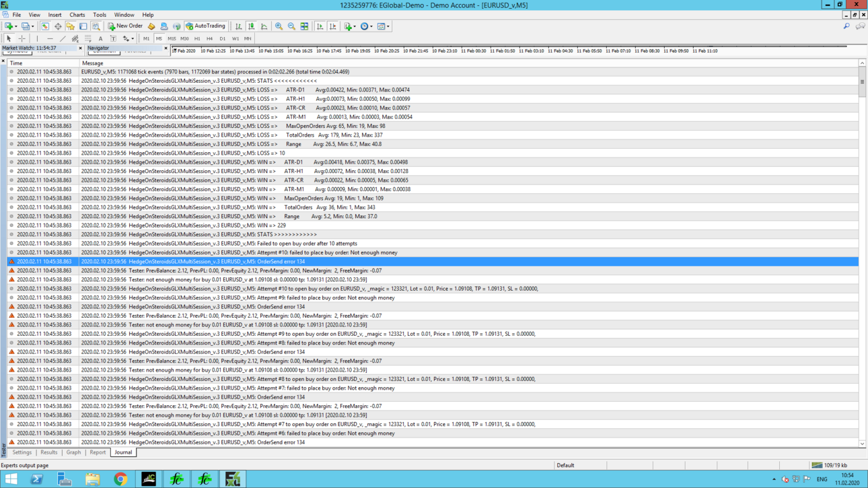Viewport: 868px width, 488px height.
Task: Select highlighted OrderSend error 134 row
Action: coord(433,261)
